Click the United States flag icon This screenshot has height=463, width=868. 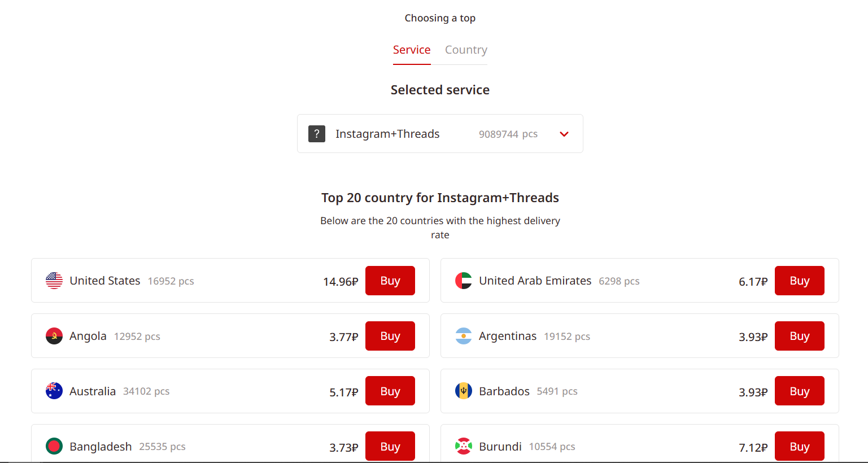[54, 281]
